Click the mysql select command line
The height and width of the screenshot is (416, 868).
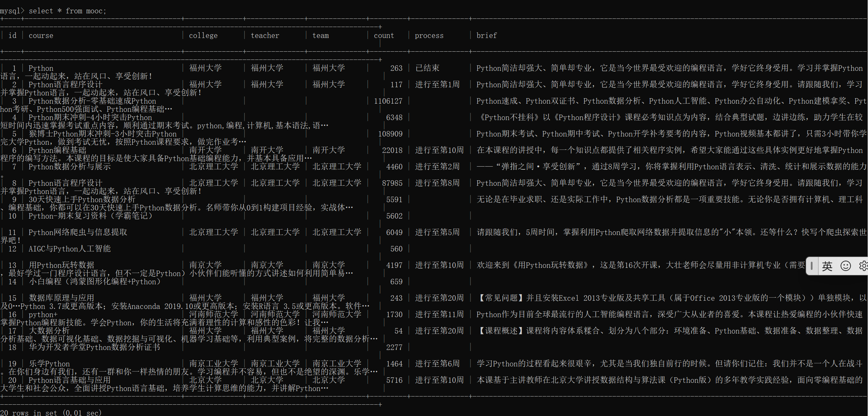[53, 11]
